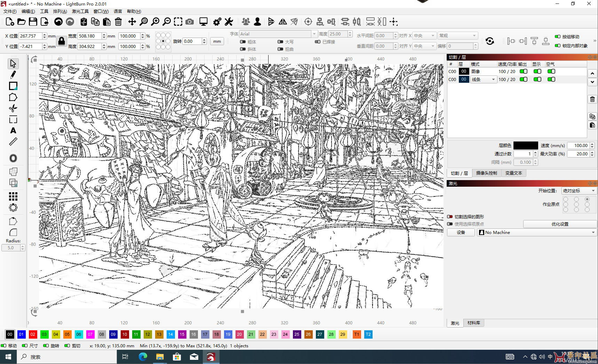
Task: Toggle output for the 线条 layer
Action: point(524,79)
